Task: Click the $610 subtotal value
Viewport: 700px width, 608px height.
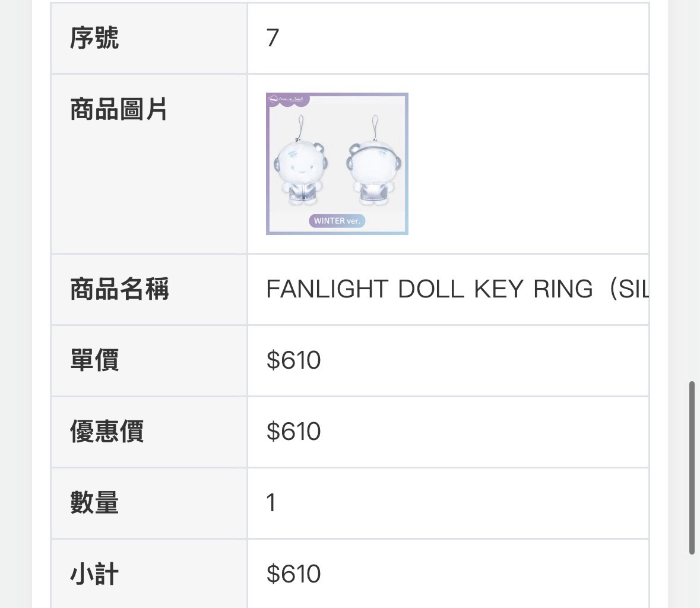Action: coord(293,574)
